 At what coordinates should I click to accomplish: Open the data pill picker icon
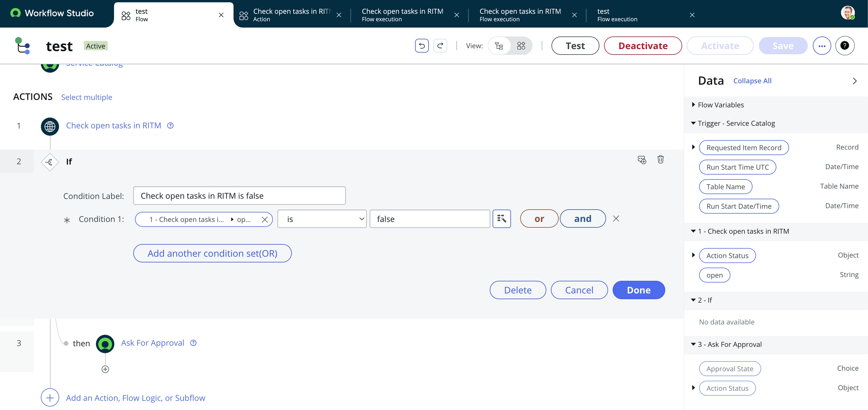501,219
